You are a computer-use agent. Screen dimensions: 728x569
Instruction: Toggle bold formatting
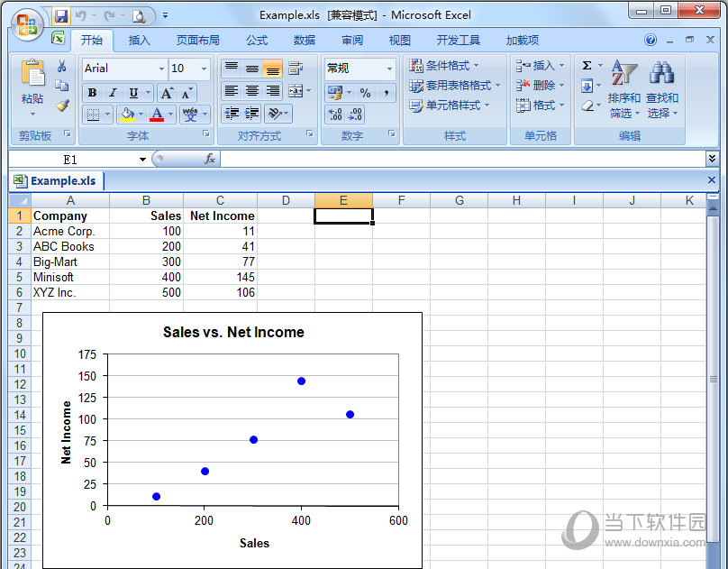(92, 93)
